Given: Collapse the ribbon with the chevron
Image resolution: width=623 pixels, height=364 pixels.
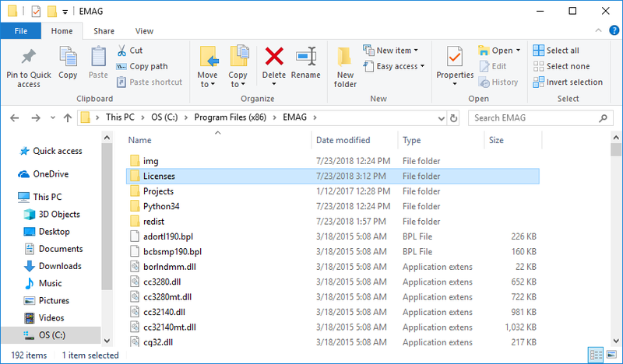Looking at the screenshot, I should 598,30.
